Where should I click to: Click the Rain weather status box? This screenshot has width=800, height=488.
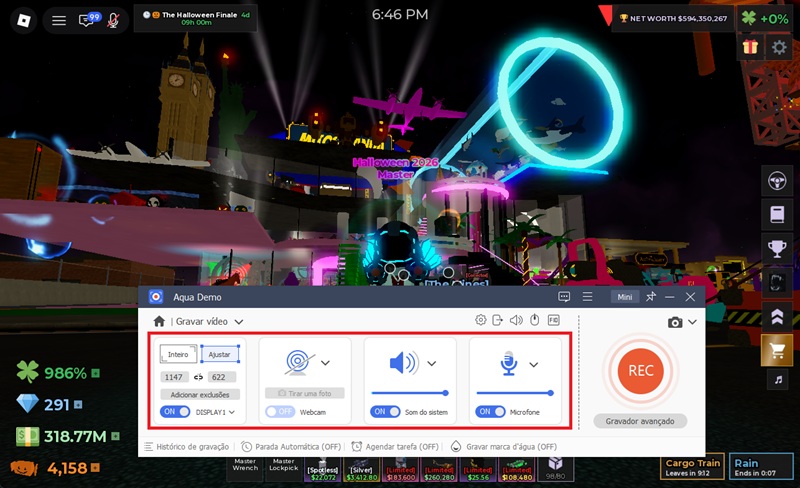(x=761, y=467)
